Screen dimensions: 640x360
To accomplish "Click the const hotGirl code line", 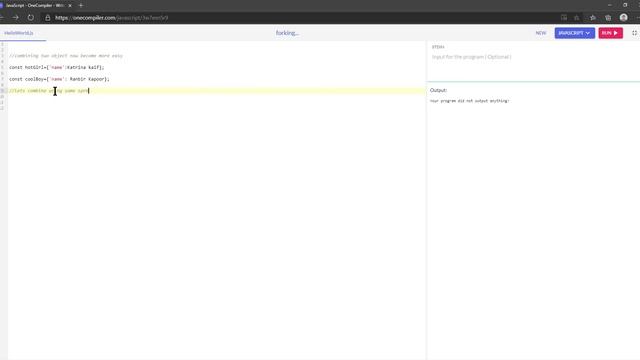I will click(x=57, y=67).
